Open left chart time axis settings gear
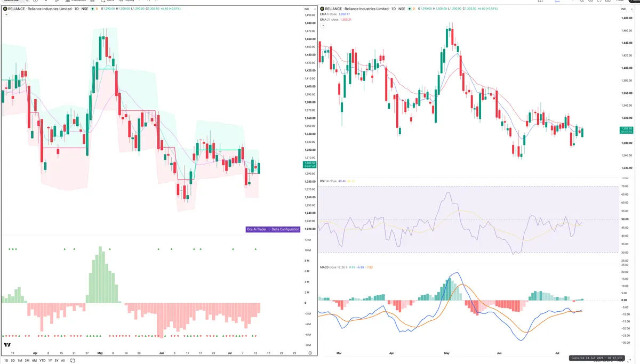Image resolution: width=640 pixels, height=364 pixels. pyautogui.click(x=310, y=353)
